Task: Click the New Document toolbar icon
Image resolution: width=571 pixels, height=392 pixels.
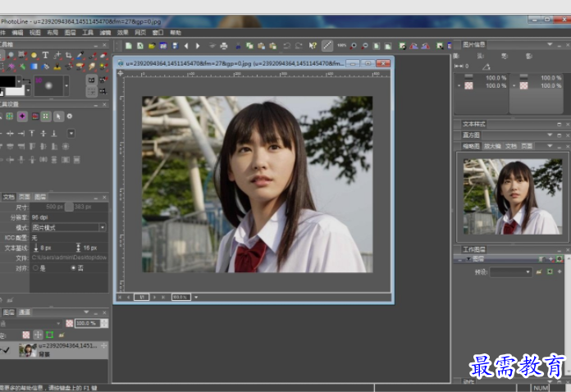Action: pyautogui.click(x=129, y=46)
